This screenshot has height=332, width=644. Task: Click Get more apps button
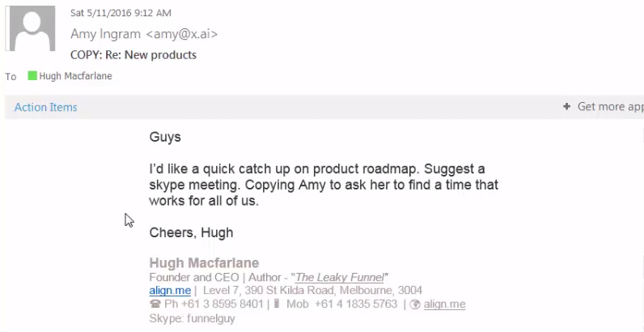[604, 107]
